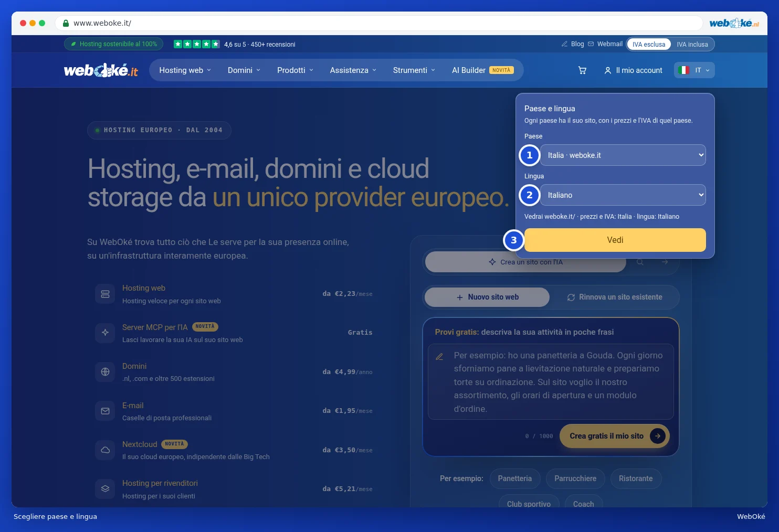Click the browser address bar

[378, 23]
